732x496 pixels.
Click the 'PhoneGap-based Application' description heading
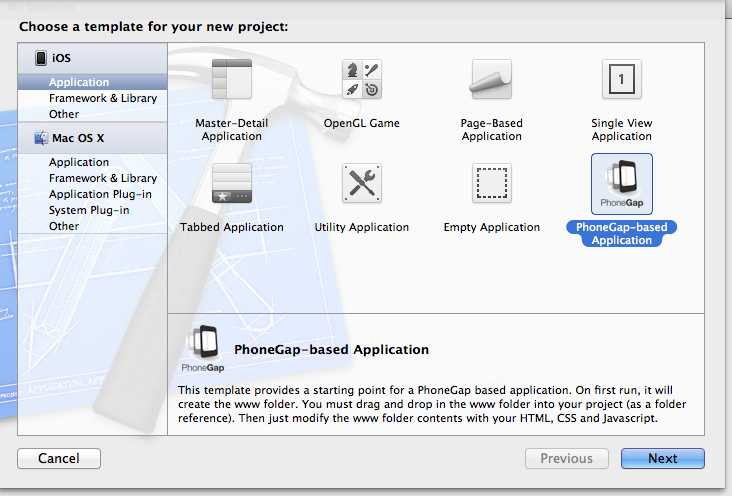point(331,349)
